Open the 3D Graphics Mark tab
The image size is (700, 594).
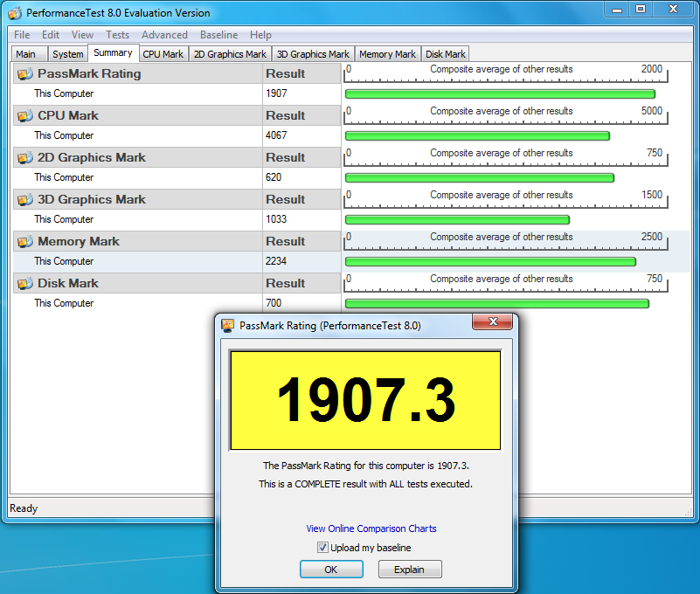pos(313,54)
